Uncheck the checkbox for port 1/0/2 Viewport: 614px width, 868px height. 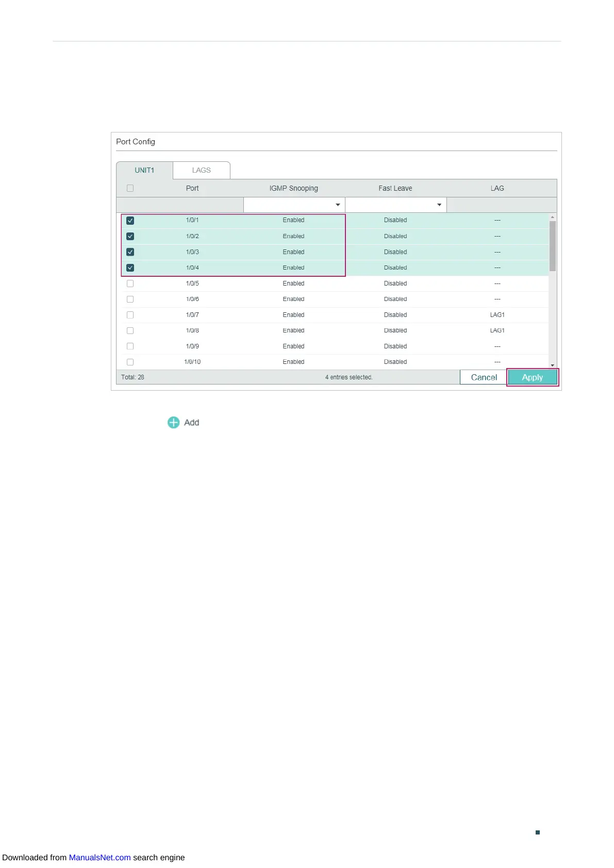130,237
